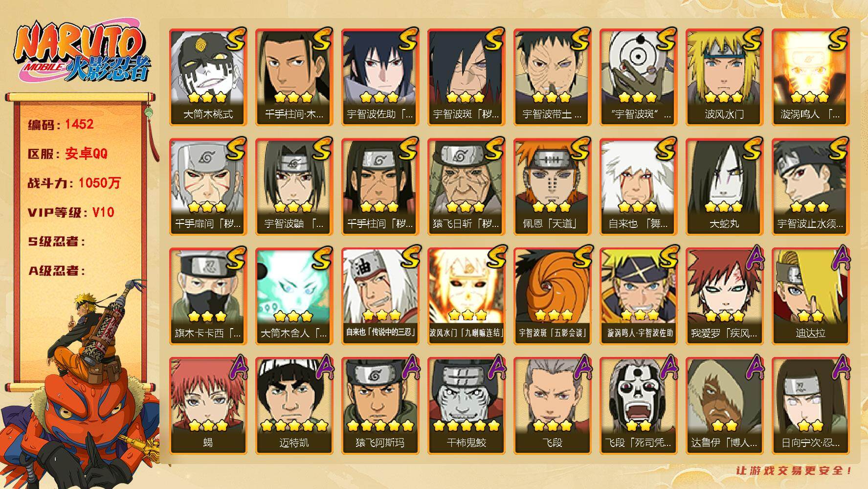Click the A rank badge on 迪达拉

point(838,258)
